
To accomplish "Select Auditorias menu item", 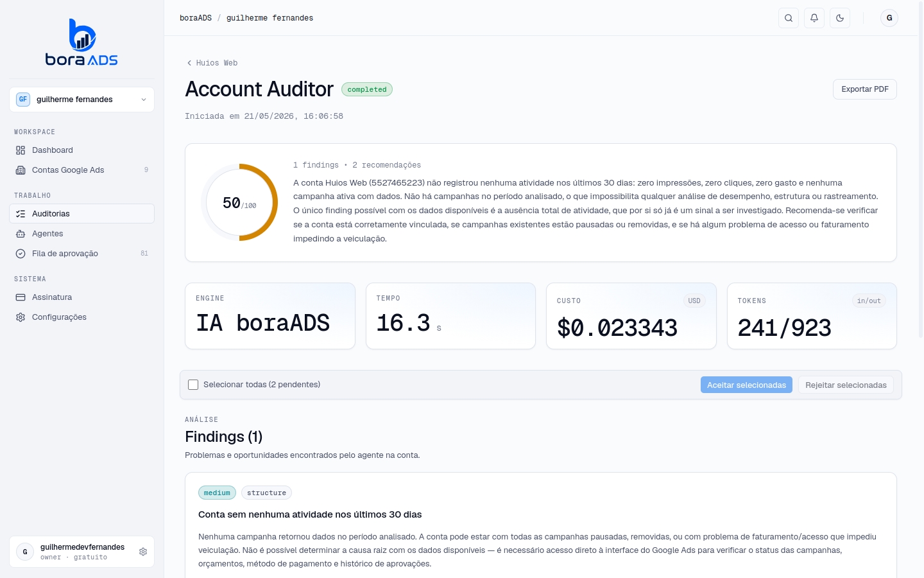I will [81, 214].
